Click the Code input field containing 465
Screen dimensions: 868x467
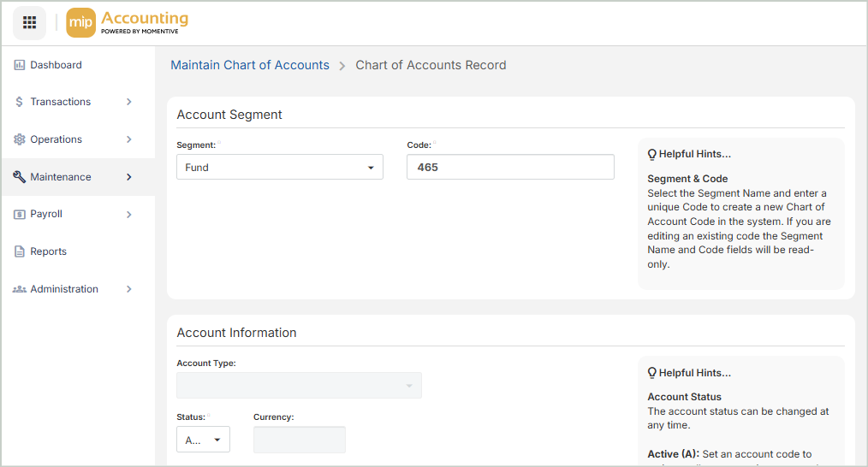(510, 168)
